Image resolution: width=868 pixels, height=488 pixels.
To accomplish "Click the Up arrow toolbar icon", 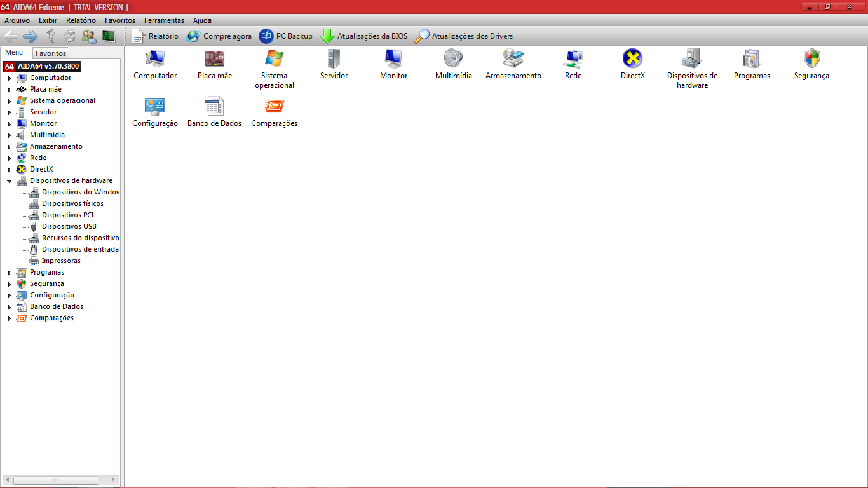I will tap(51, 36).
